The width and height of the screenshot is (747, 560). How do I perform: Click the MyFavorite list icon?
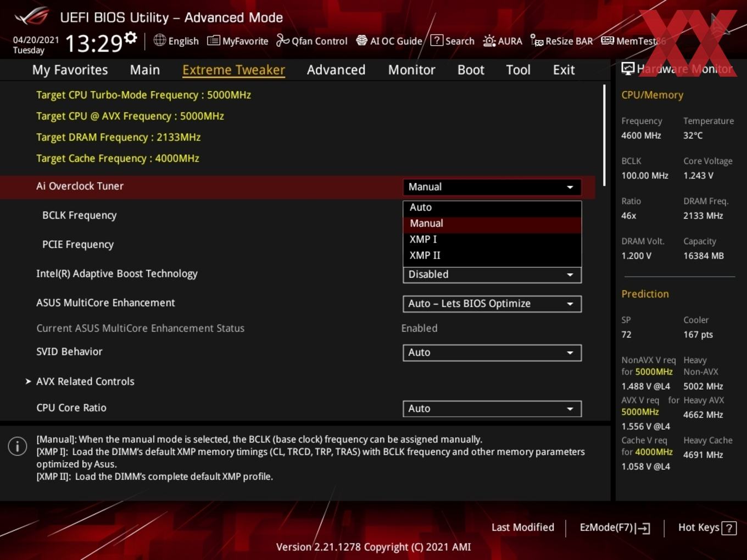tap(213, 41)
